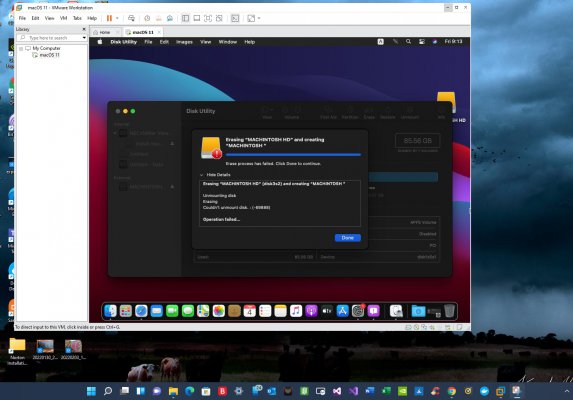Open System Preferences from the dock

click(358, 311)
